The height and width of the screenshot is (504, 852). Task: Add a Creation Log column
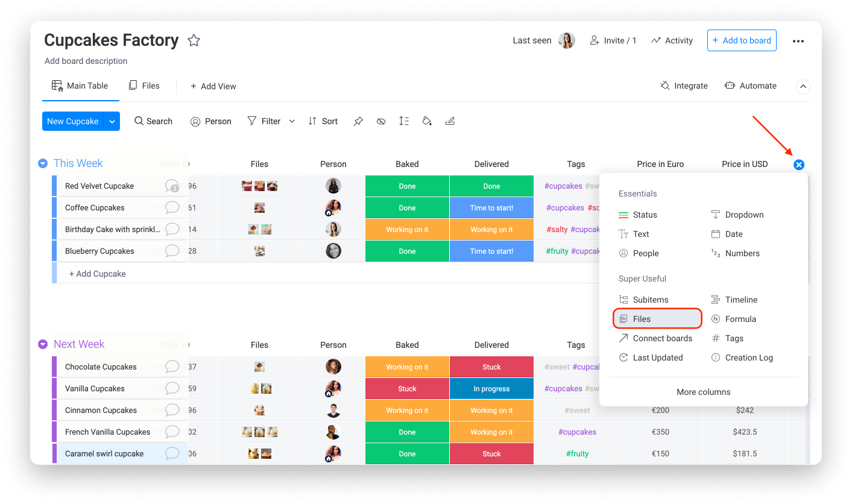point(742,358)
